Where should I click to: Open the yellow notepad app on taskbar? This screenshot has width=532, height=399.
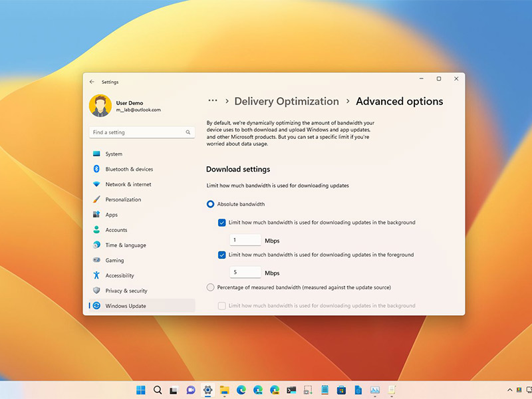392,390
